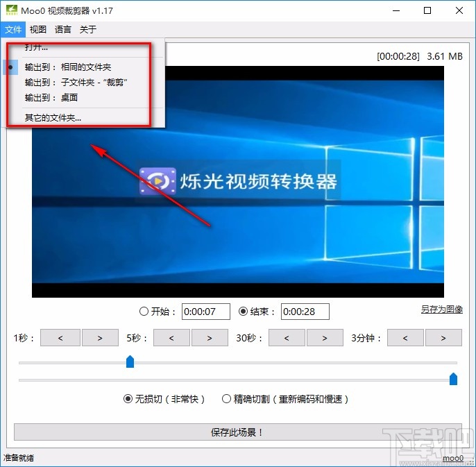This screenshot has width=476, height=467.
Task: Step back 3分钟 with < button
Action: (x=405, y=338)
